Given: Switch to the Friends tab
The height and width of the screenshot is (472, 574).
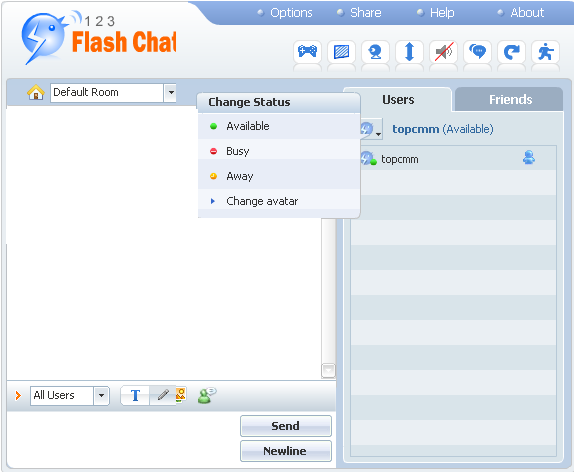Looking at the screenshot, I should (x=510, y=100).
